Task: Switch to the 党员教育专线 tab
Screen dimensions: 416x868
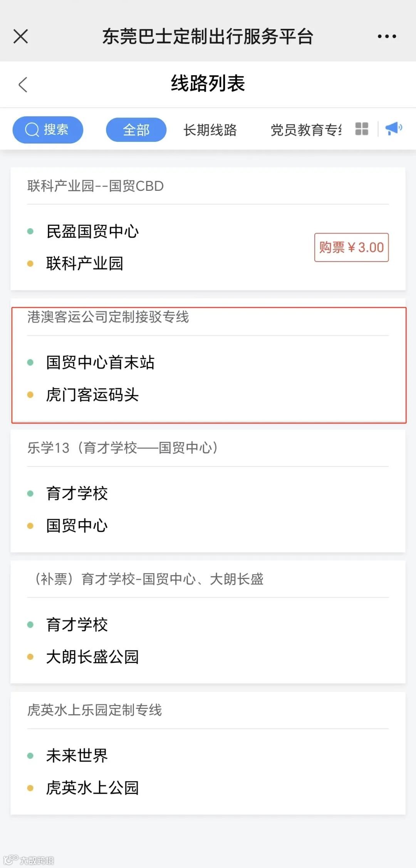Action: 306,130
